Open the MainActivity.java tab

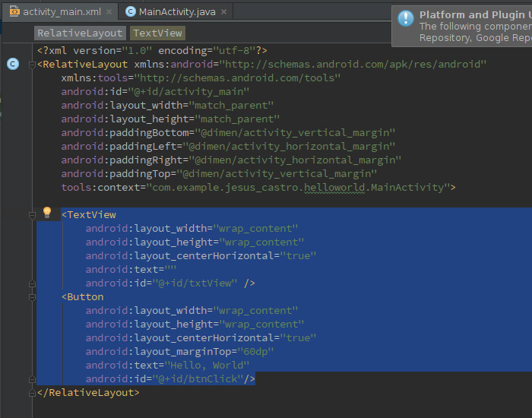click(176, 12)
